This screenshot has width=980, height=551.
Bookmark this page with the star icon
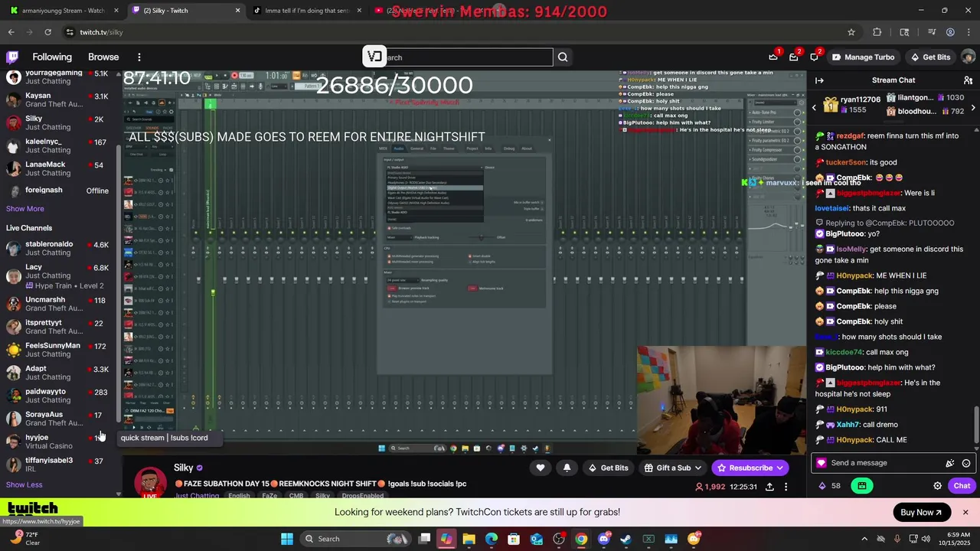(x=851, y=32)
